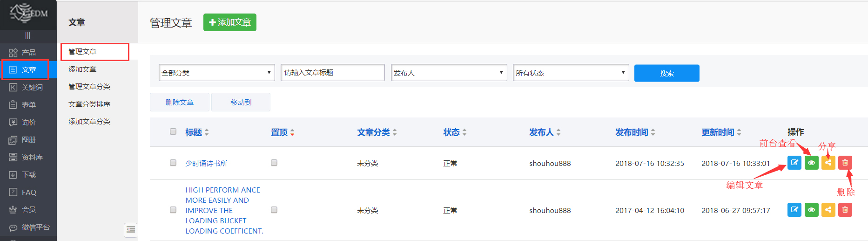This screenshot has width=868, height=241.
Task: Click trash icon for HIGH PERFORM ANCE article
Action: click(845, 210)
